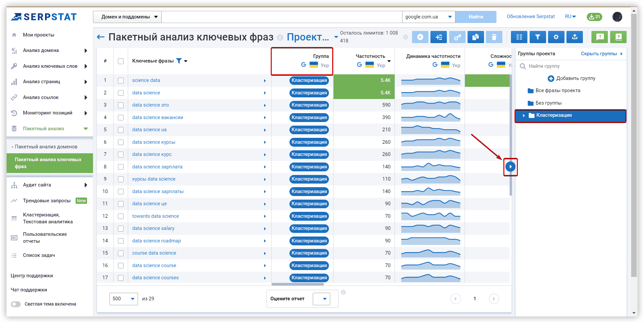644x323 pixels.
Task: Toggle the light theme switch
Action: point(16,304)
